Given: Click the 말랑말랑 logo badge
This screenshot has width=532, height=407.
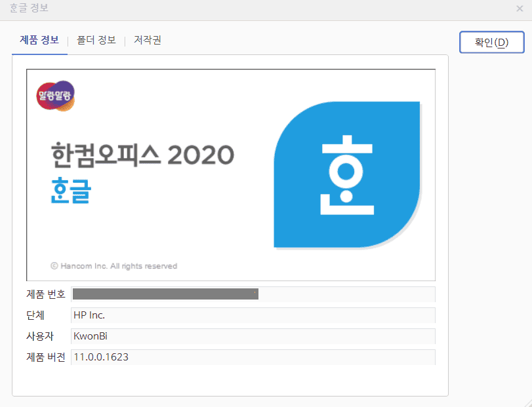Looking at the screenshot, I should [x=56, y=96].
